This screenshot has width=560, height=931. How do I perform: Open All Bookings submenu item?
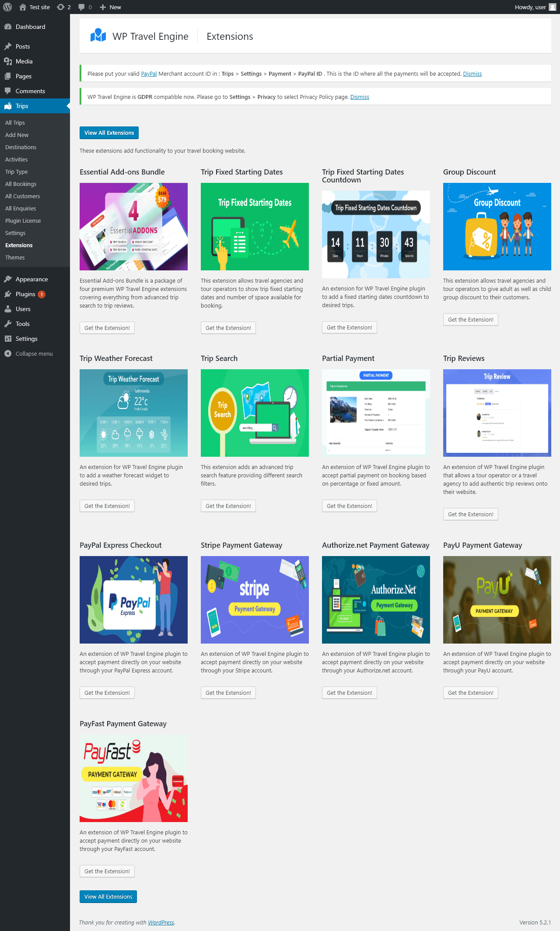(x=21, y=184)
